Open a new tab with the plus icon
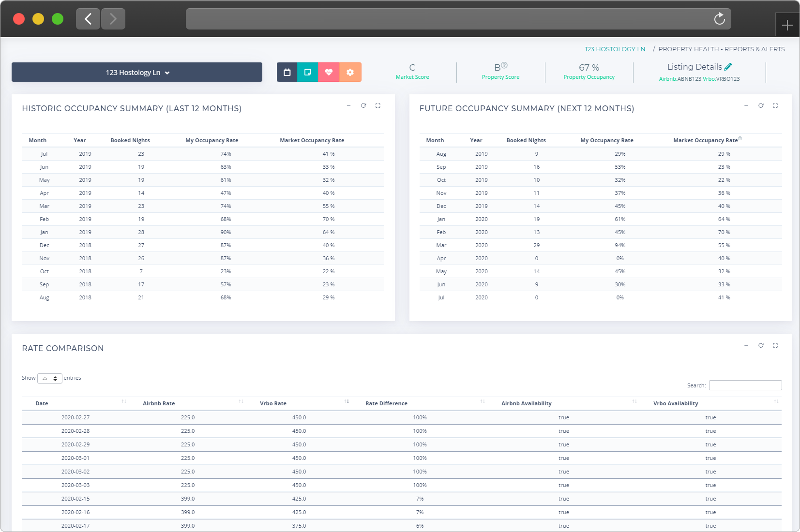The image size is (800, 532). pyautogui.click(x=787, y=25)
